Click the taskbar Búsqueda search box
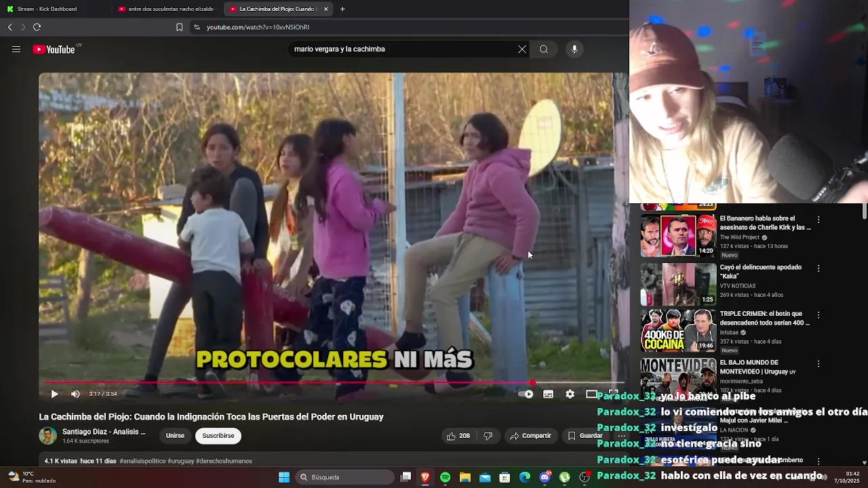Screen dimensions: 868x488 tap(344, 477)
